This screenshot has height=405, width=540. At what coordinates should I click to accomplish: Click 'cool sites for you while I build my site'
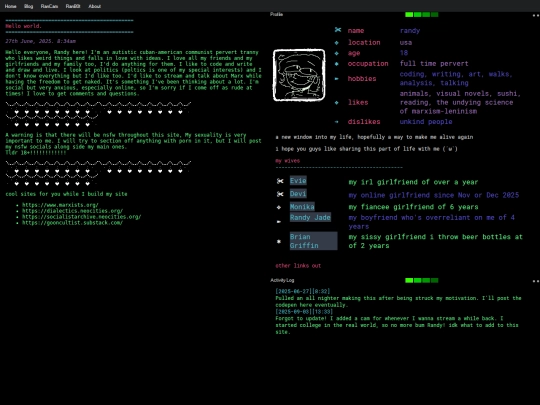click(66, 194)
